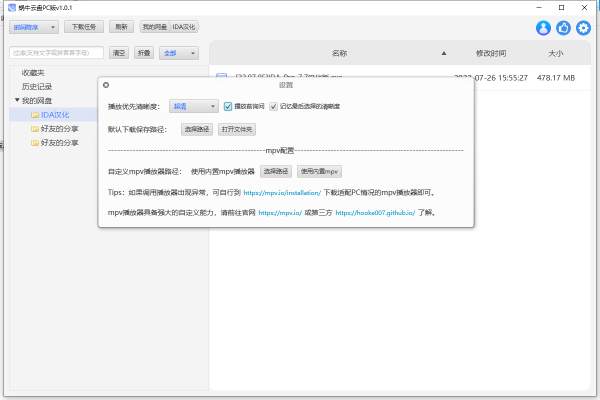Toggle the 记忆最后选择的清晰度 checkbox
This screenshot has width=600, height=400.
point(273,105)
